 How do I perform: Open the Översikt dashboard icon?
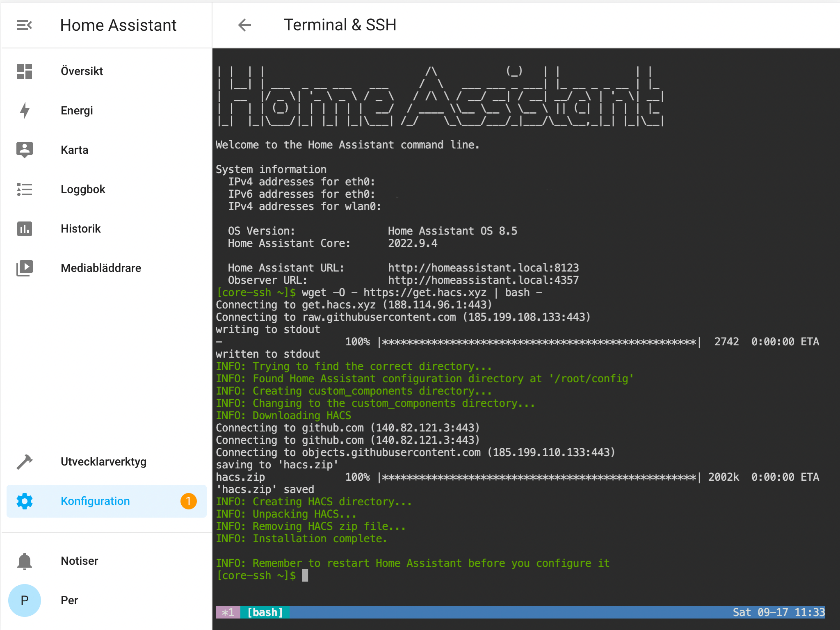point(25,71)
